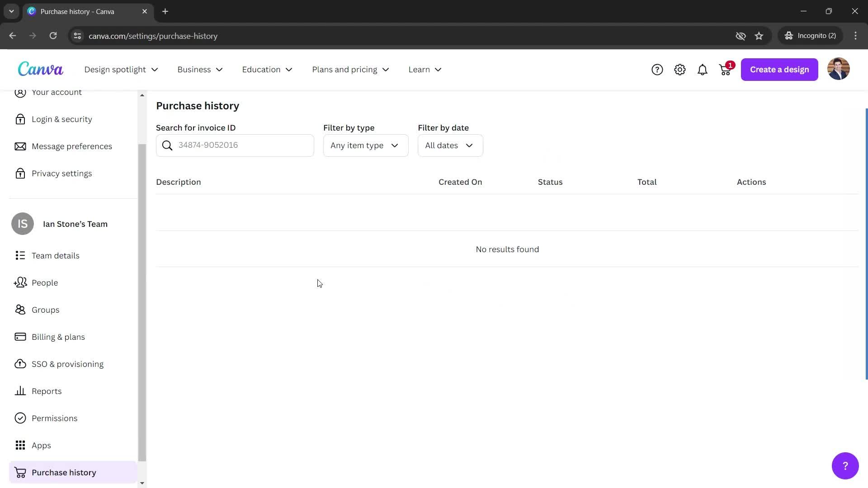
Task: Click the user profile avatar icon
Action: point(839,69)
